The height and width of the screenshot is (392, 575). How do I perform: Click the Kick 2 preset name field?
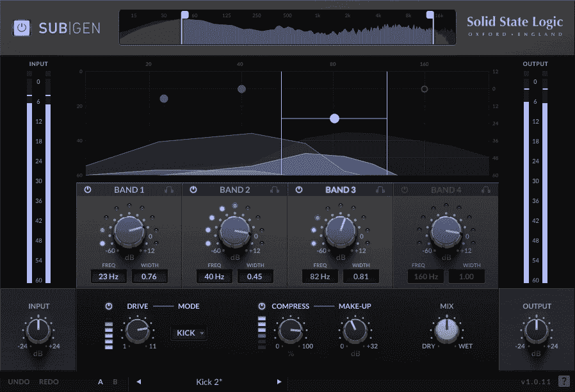click(x=209, y=381)
